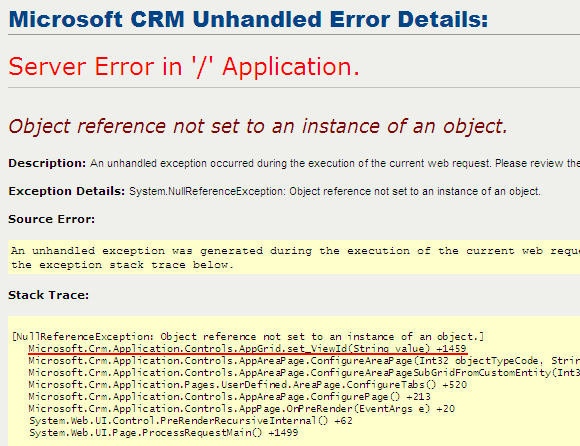Click the UserDefined.AreaPage.ConfigureTabs() +520 line
This screenshot has width=580, height=446.
click(x=247, y=385)
